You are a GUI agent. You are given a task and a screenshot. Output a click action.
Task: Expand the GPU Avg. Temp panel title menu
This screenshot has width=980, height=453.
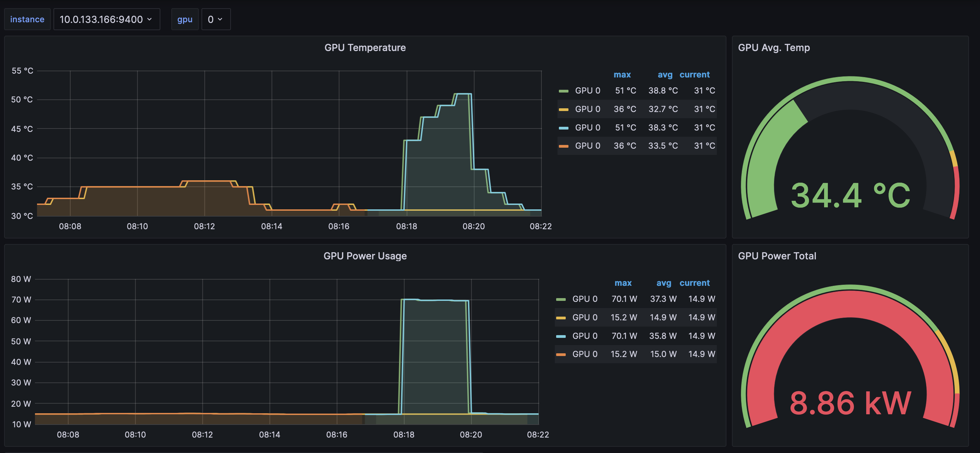773,48
